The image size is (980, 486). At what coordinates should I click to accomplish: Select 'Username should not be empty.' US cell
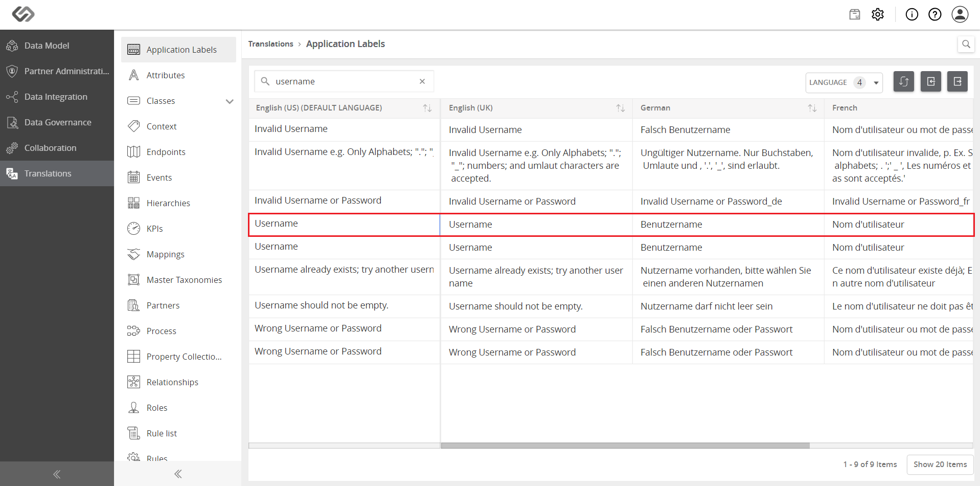344,305
